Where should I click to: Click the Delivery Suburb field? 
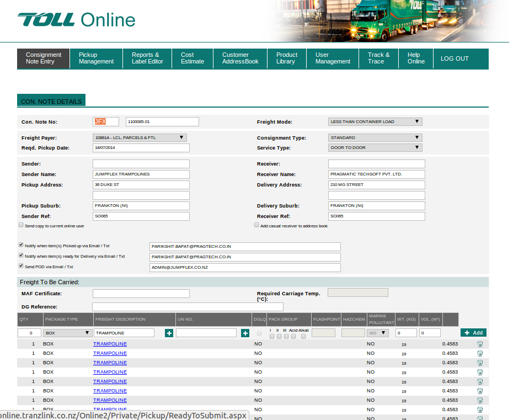(x=377, y=206)
